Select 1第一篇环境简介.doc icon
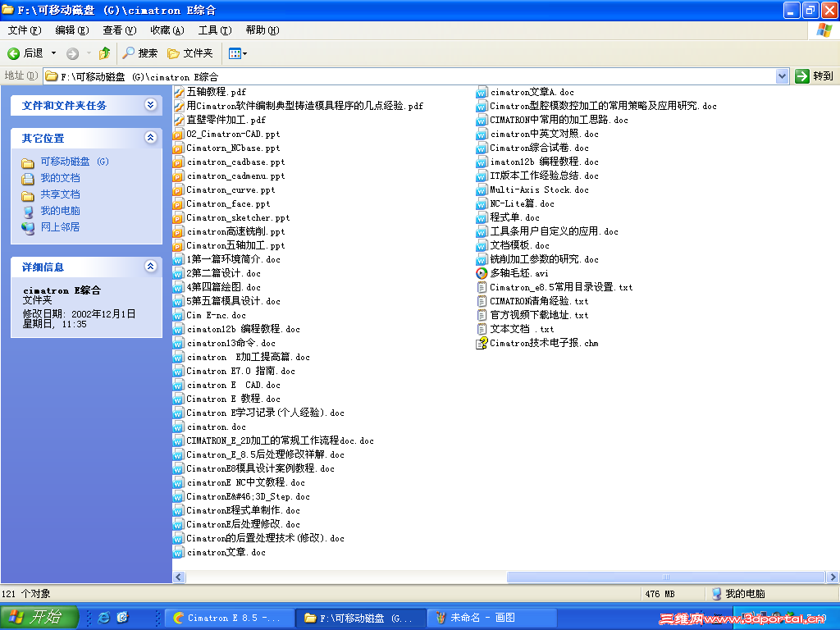Screen dimensions: 840x630 (x=179, y=259)
